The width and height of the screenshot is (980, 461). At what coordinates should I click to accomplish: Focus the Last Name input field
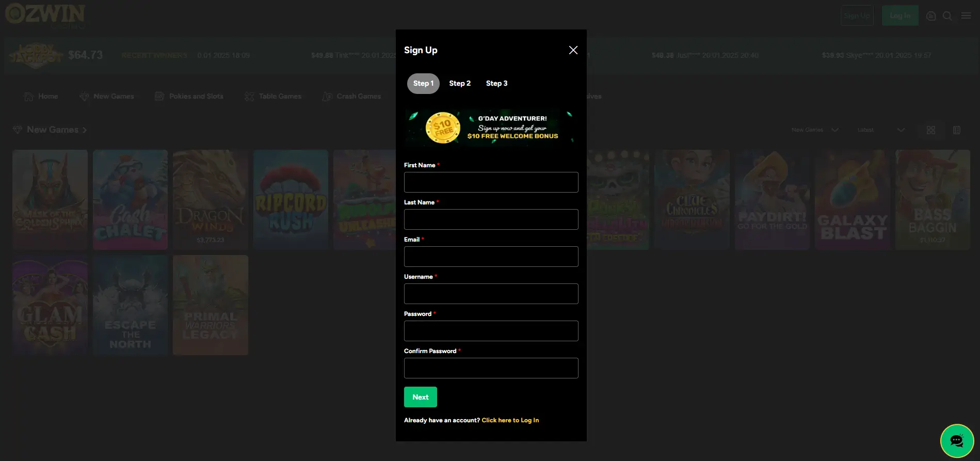point(491,219)
